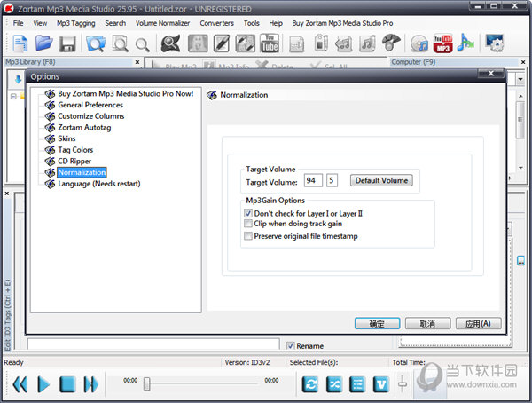Open the View menu
Viewport: 532px width, 403px height.
(40, 23)
